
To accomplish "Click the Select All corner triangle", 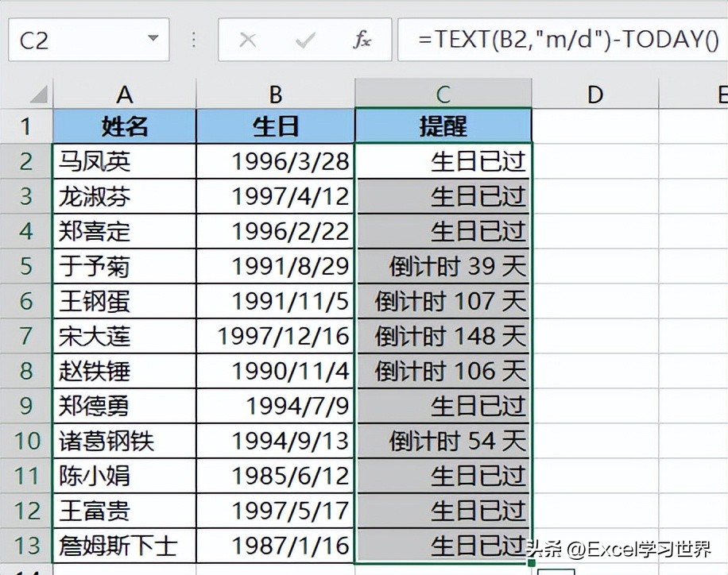I will [39, 94].
